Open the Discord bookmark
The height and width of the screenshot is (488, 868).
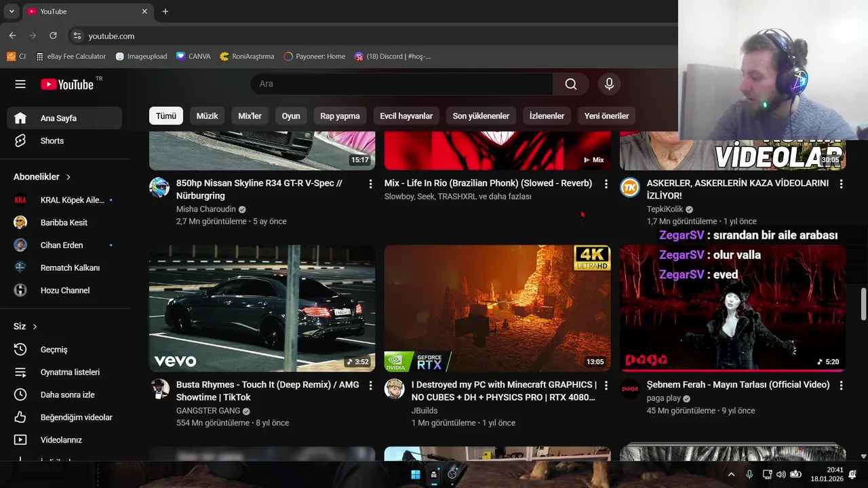(393, 56)
